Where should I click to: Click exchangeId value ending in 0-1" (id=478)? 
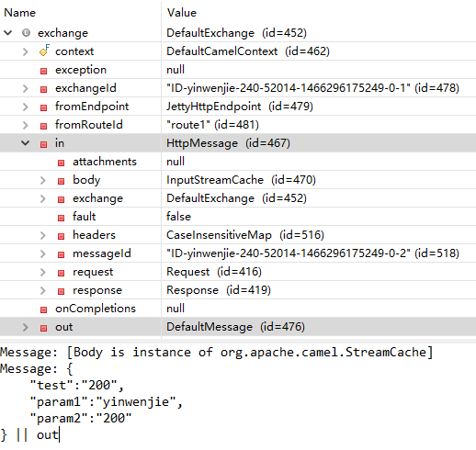pyautogui.click(x=312, y=88)
